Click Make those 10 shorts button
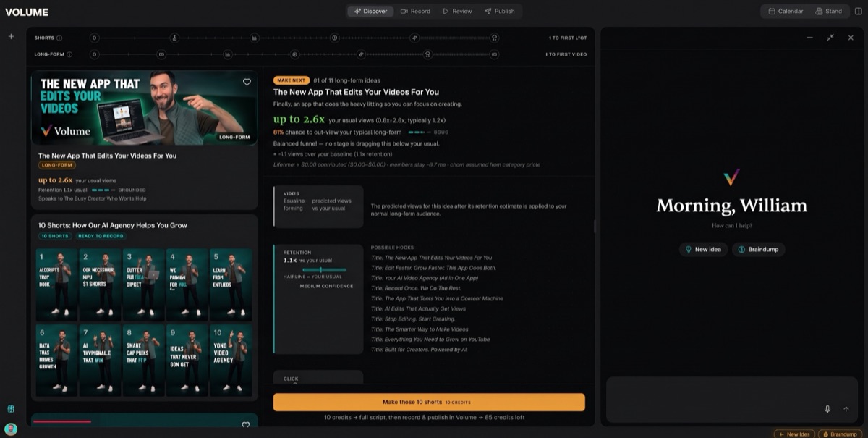 click(429, 402)
